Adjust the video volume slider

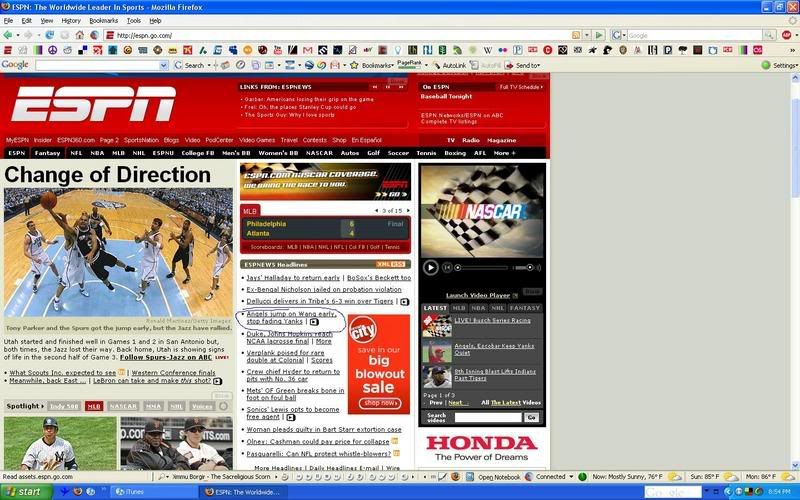(524, 268)
